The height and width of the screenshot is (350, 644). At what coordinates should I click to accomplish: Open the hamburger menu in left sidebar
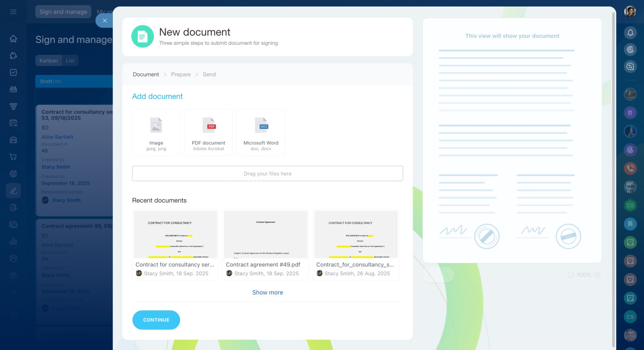click(14, 12)
